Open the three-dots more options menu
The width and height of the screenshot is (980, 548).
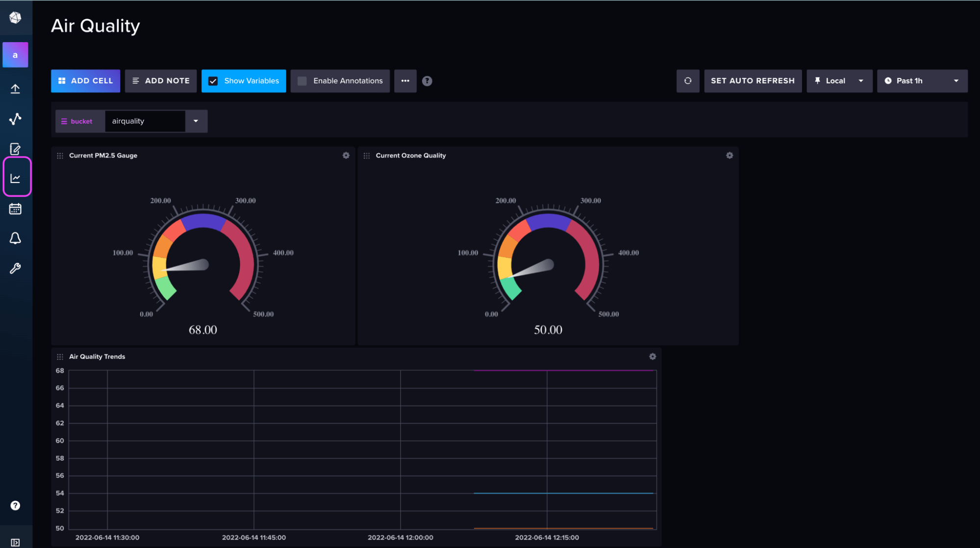coord(405,81)
